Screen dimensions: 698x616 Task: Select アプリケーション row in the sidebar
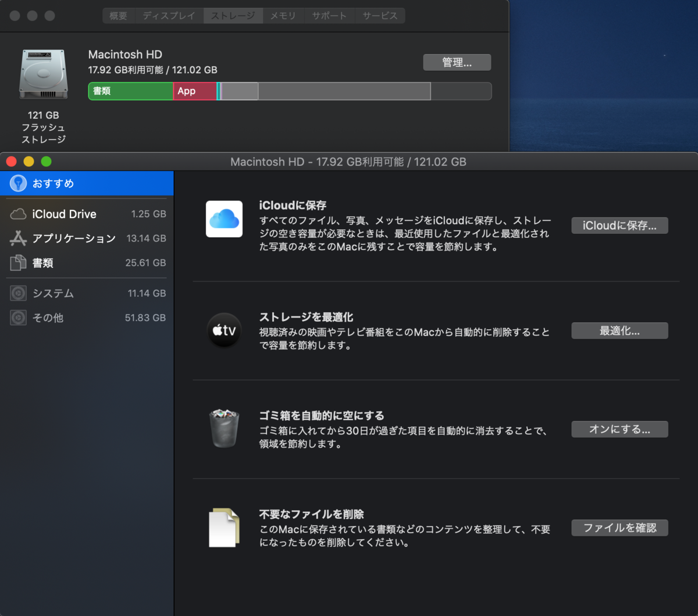tap(87, 238)
